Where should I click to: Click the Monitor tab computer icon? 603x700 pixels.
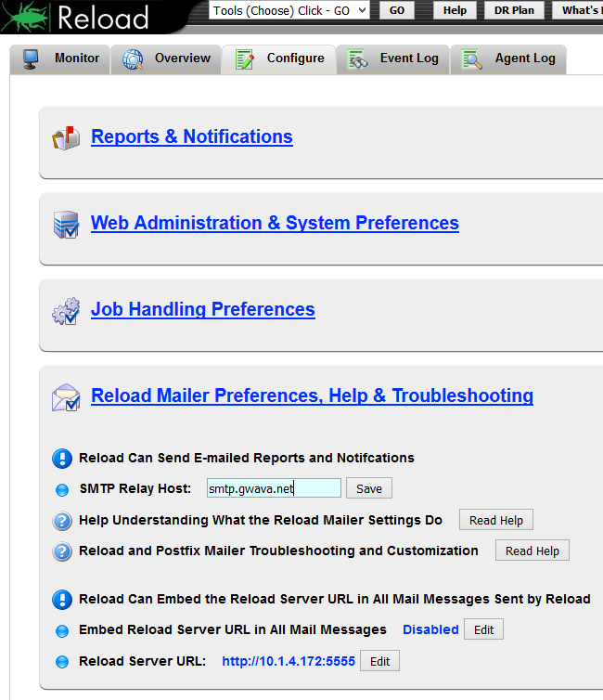click(31, 58)
